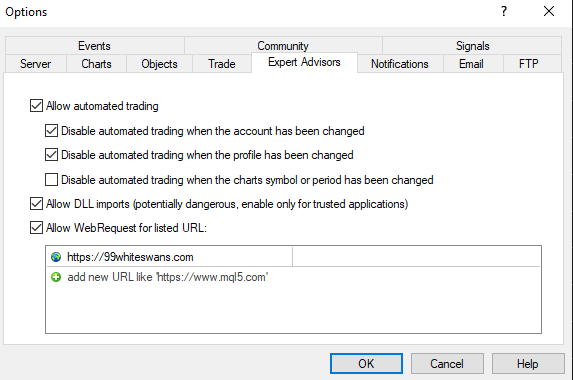Click the Cancel button
The height and width of the screenshot is (380, 573).
coord(447,364)
